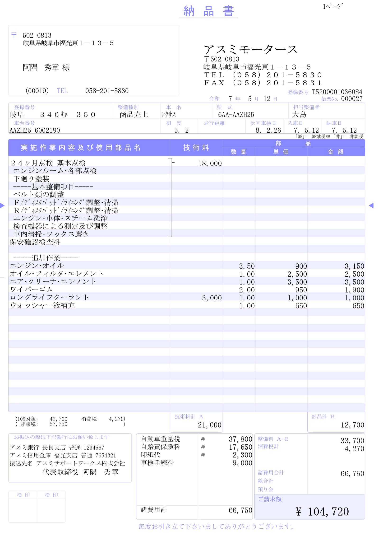Select the row 下廻り塗装
The height and width of the screenshot is (555, 392).
coord(31,179)
